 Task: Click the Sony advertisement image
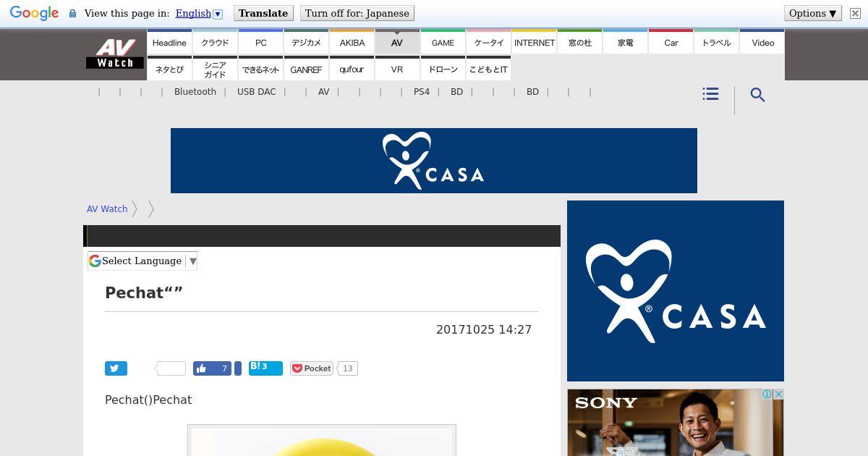coord(676,423)
